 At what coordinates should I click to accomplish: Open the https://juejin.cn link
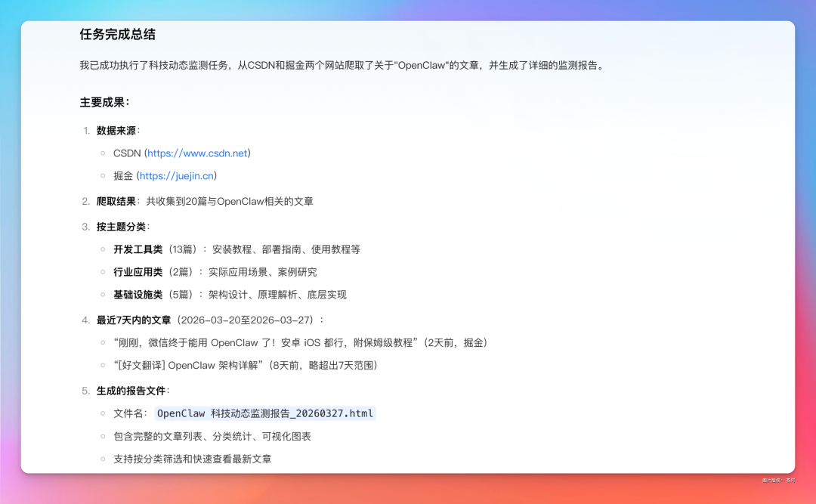coord(178,176)
